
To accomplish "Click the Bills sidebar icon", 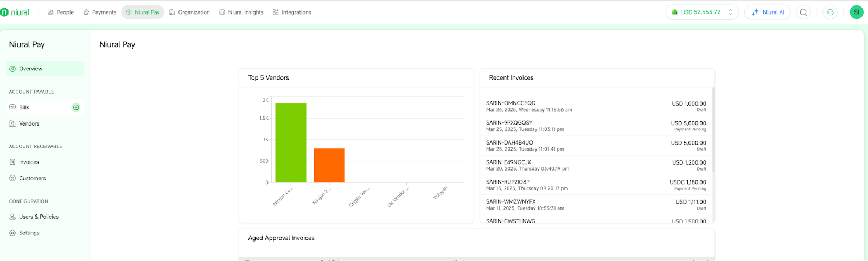I will [12, 107].
